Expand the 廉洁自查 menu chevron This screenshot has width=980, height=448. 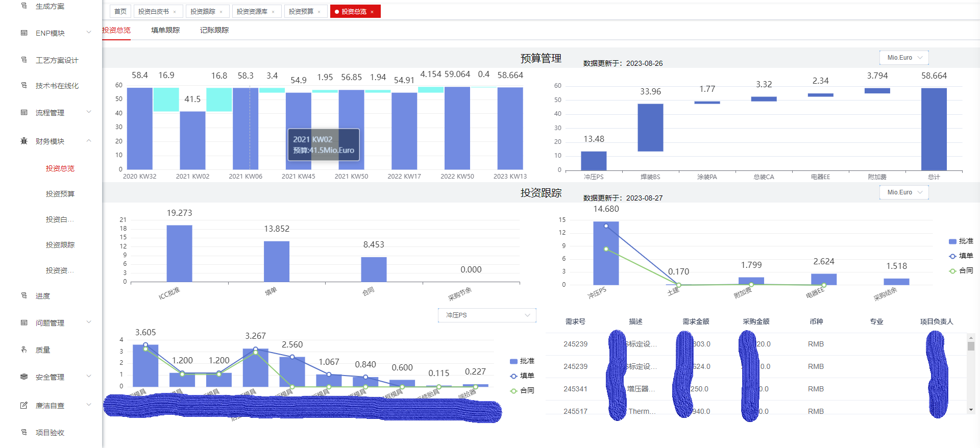click(89, 405)
